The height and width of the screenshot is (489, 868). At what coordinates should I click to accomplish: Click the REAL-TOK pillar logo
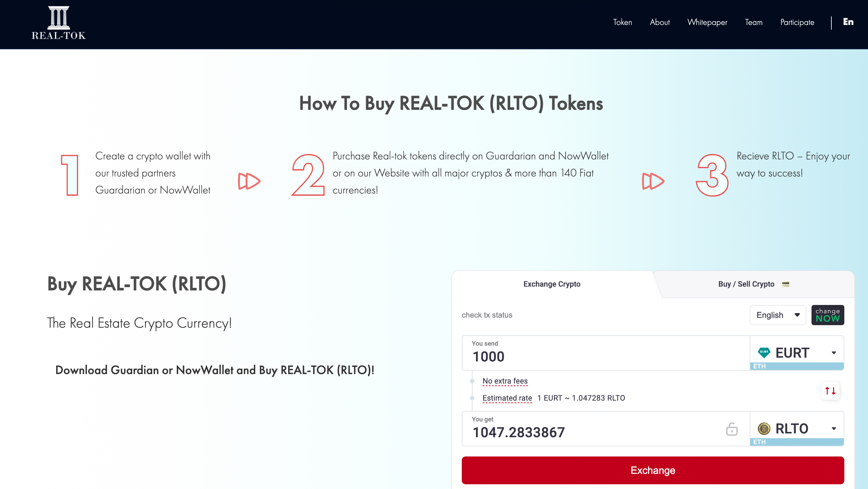[x=59, y=23]
